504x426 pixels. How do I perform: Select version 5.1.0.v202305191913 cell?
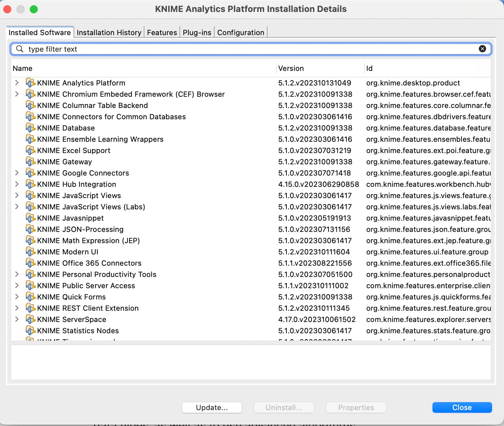click(315, 218)
